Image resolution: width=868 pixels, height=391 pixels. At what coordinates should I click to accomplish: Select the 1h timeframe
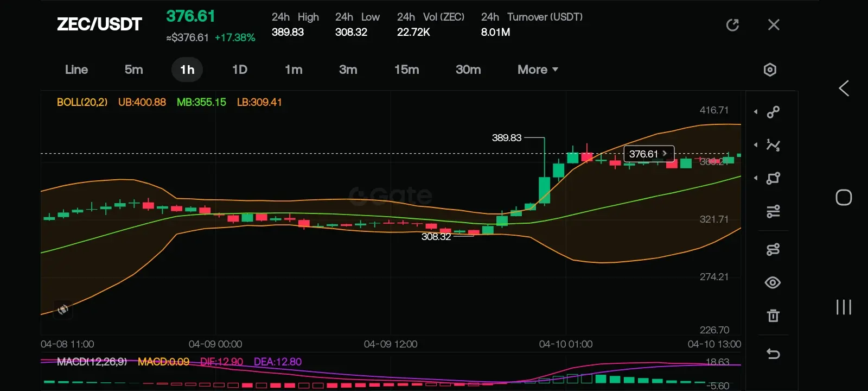coord(187,70)
